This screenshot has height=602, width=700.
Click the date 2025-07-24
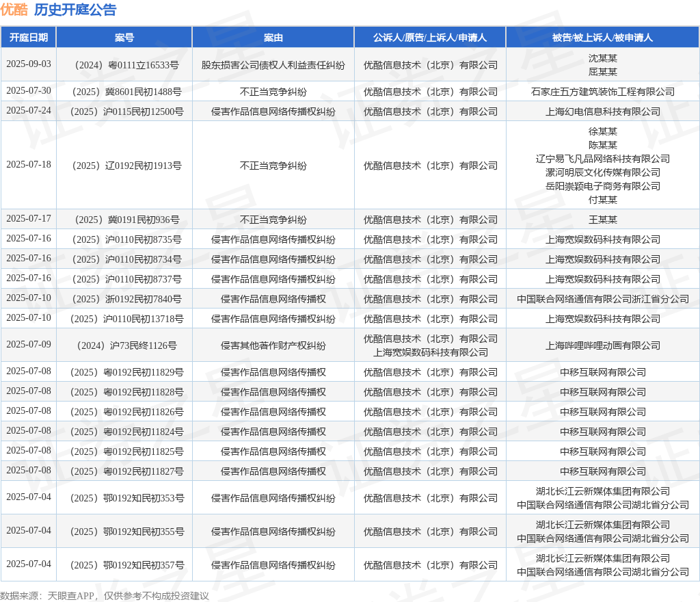coord(29,110)
